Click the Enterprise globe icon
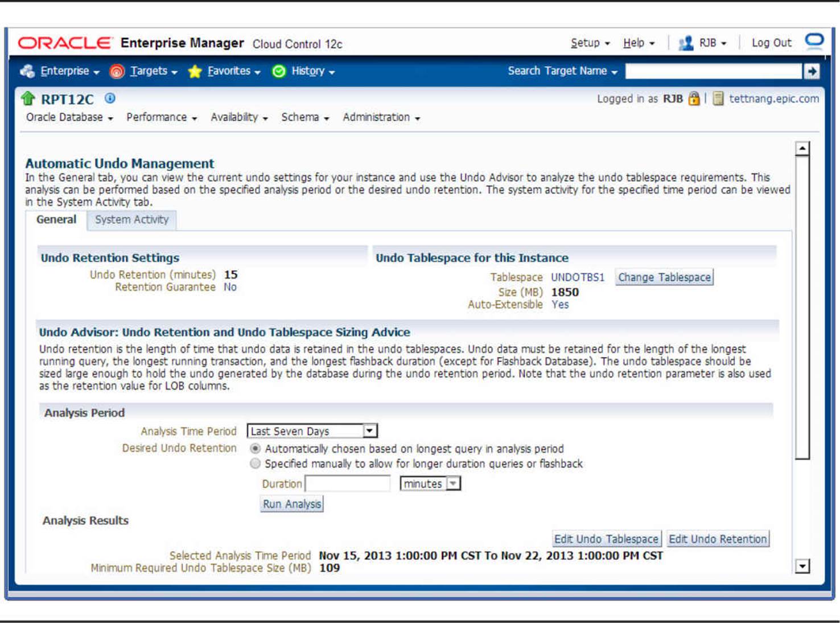Image resolution: width=840 pixels, height=623 pixels. (27, 71)
